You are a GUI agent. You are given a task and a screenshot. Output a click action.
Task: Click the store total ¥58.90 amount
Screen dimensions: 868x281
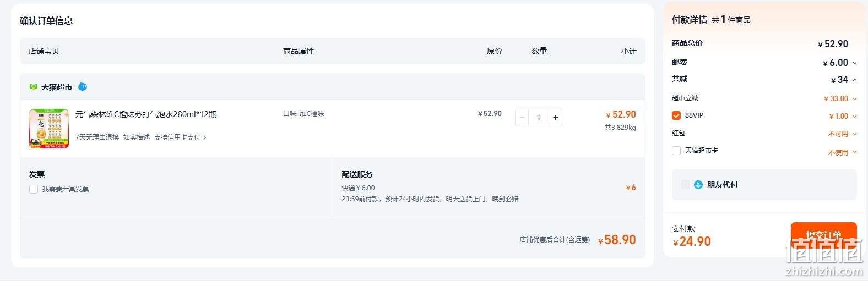pos(617,240)
